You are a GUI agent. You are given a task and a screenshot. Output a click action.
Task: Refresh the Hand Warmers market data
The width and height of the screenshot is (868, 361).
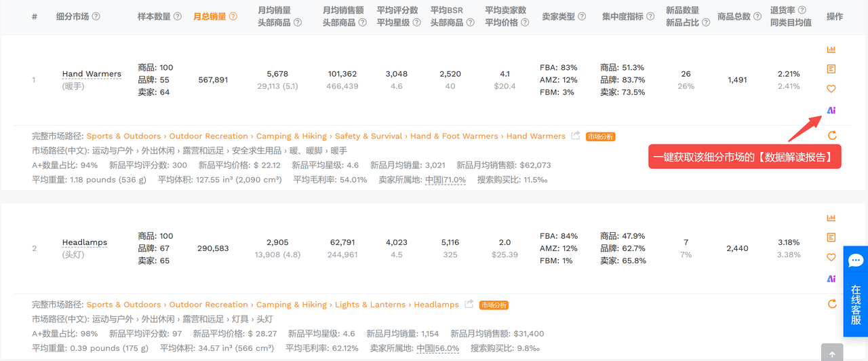click(x=832, y=136)
